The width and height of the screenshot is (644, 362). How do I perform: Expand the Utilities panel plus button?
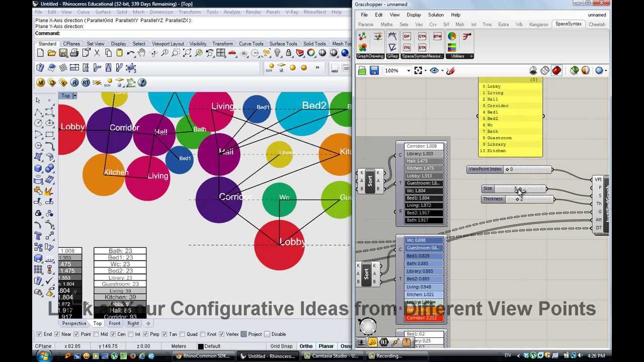tap(471, 56)
